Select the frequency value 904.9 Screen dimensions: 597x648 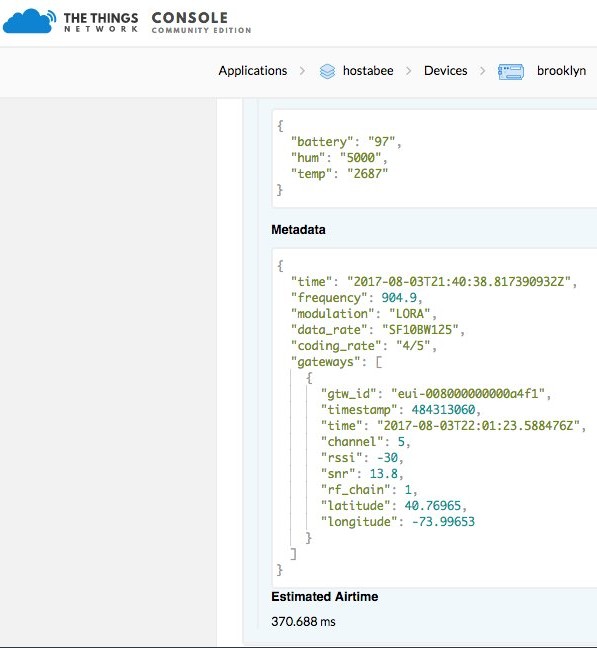[399, 298]
